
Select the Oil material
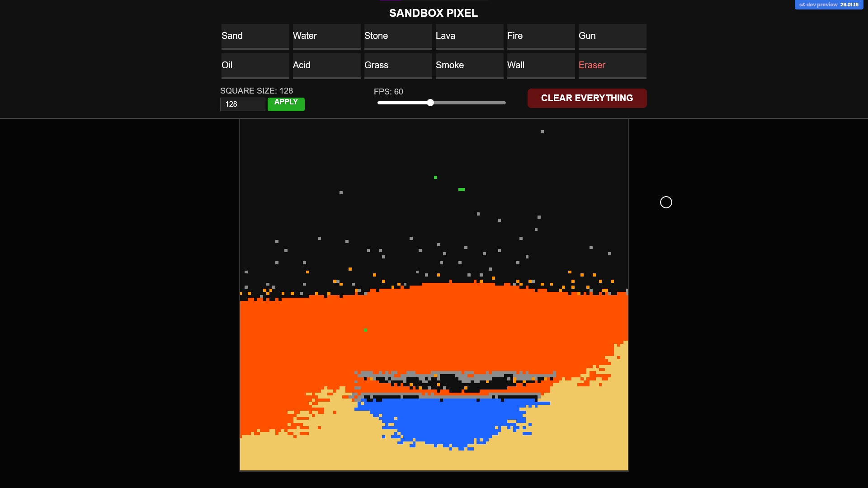[x=255, y=66]
